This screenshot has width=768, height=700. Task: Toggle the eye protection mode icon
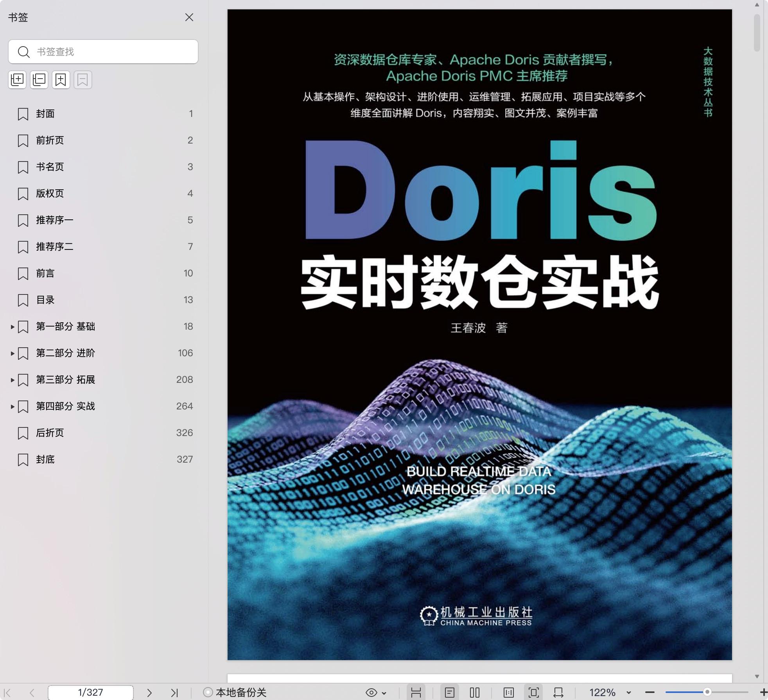[x=371, y=693]
